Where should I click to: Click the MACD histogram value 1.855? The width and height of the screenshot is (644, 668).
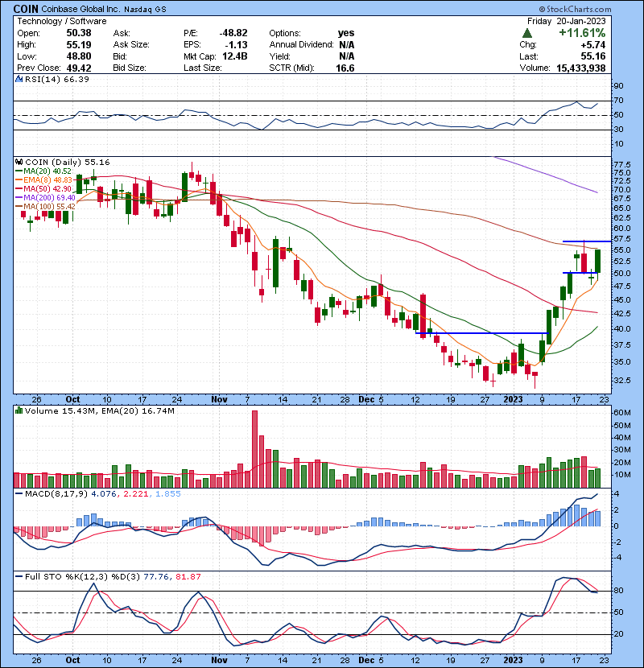[168, 494]
